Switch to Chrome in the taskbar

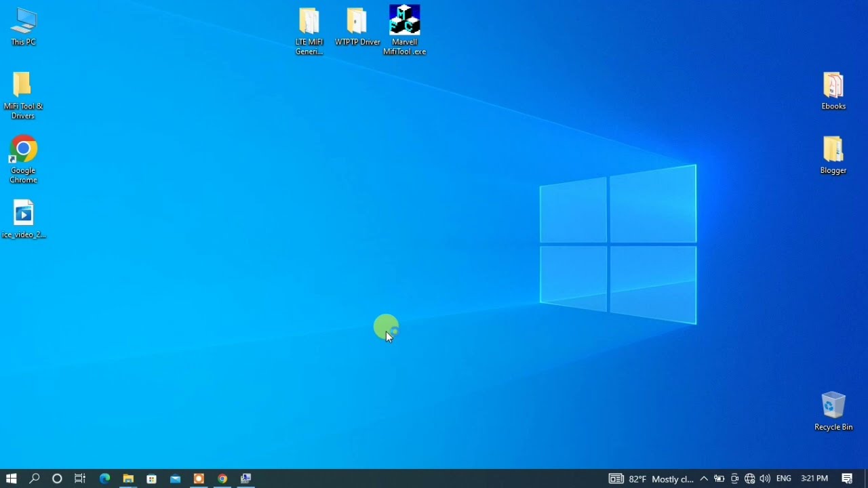[x=222, y=479]
